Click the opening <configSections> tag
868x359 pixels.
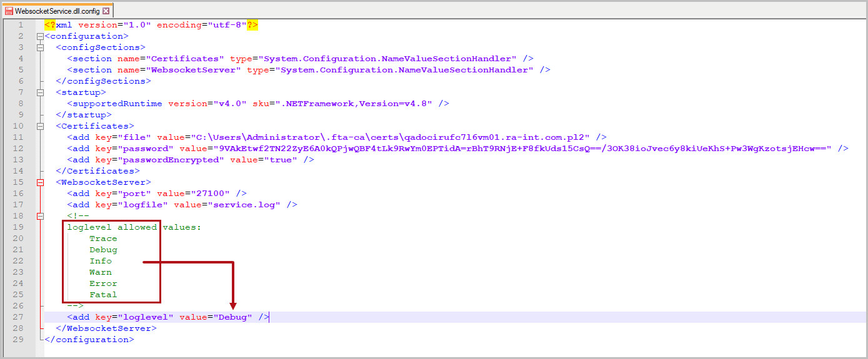(x=101, y=47)
